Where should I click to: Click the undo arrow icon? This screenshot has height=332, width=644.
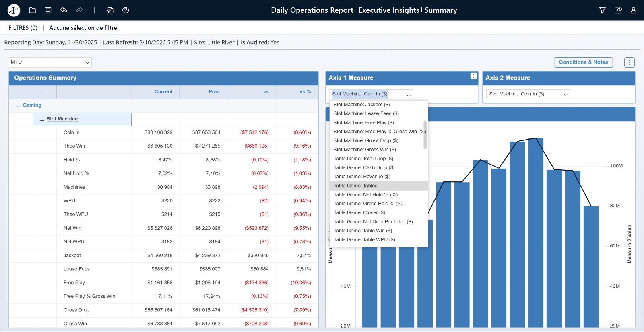pos(64,10)
